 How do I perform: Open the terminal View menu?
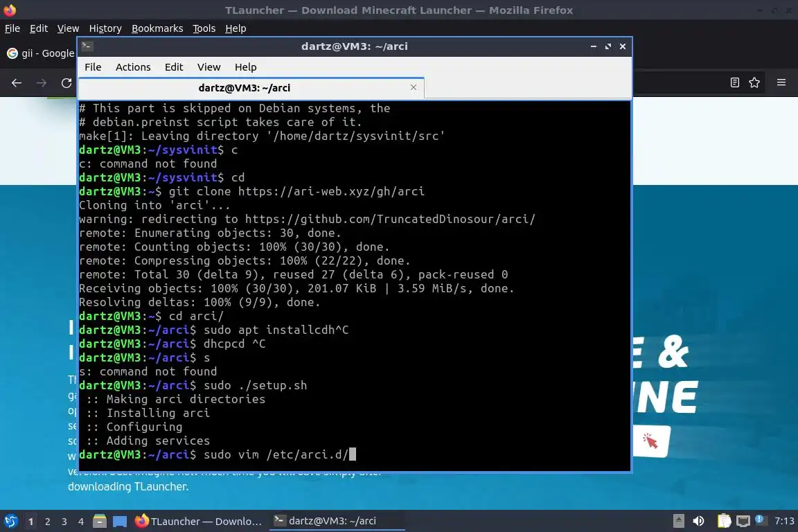(209, 67)
